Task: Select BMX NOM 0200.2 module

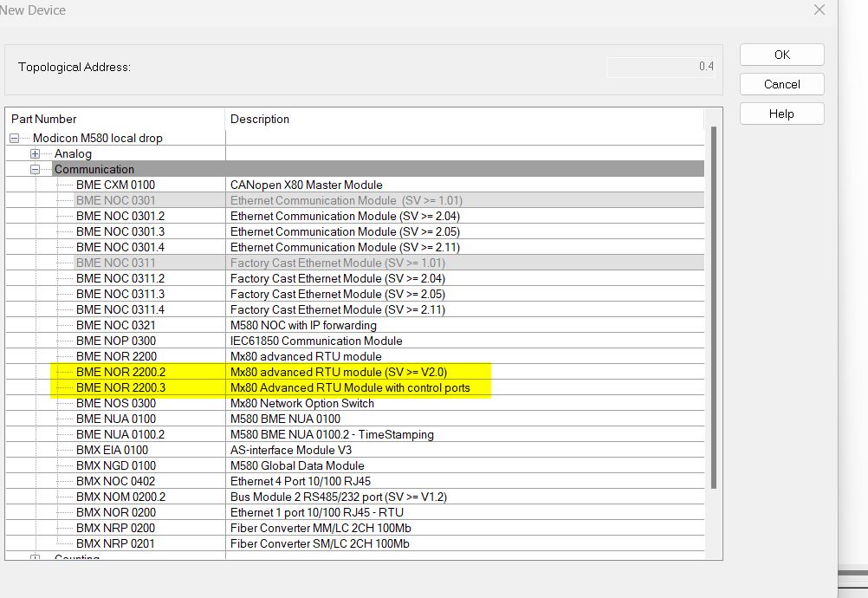Action: click(x=120, y=497)
